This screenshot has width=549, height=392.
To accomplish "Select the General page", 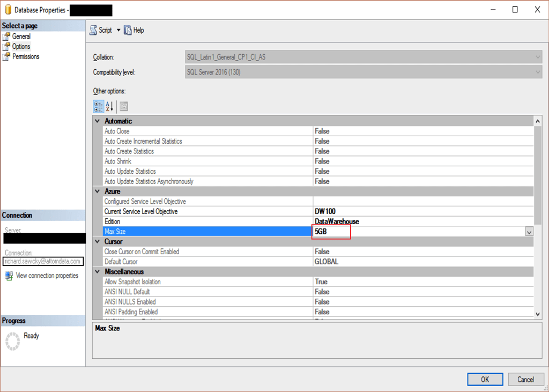I will click(x=21, y=36).
